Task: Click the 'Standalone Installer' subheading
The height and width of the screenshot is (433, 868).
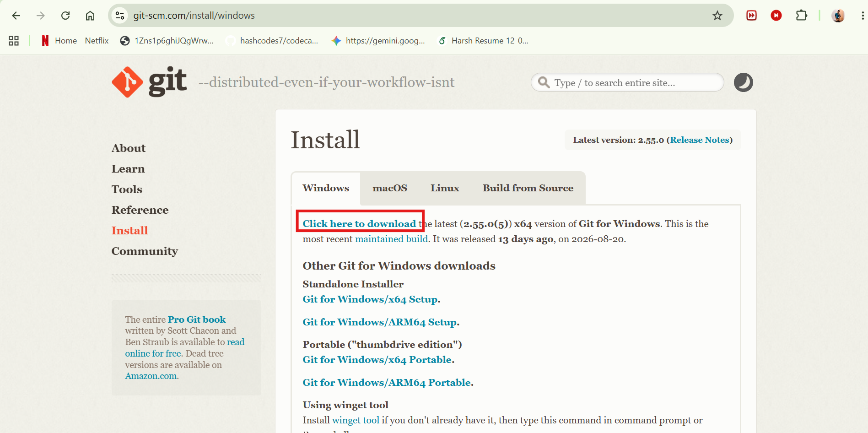Action: tap(353, 284)
